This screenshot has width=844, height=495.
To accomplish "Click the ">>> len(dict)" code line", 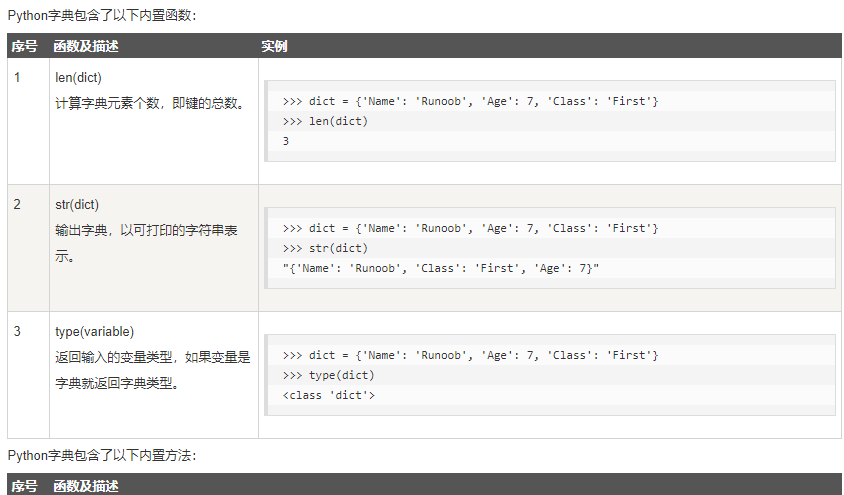I will click(x=325, y=121).
